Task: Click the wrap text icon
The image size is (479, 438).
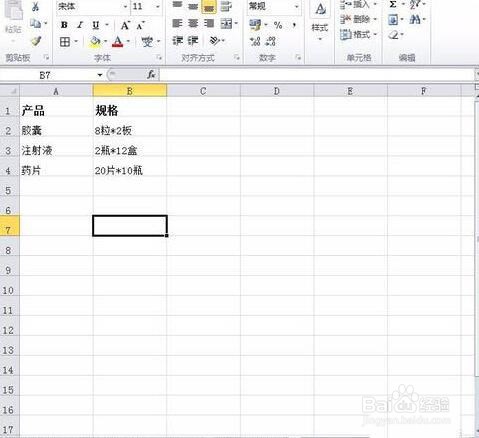Action: [x=226, y=6]
